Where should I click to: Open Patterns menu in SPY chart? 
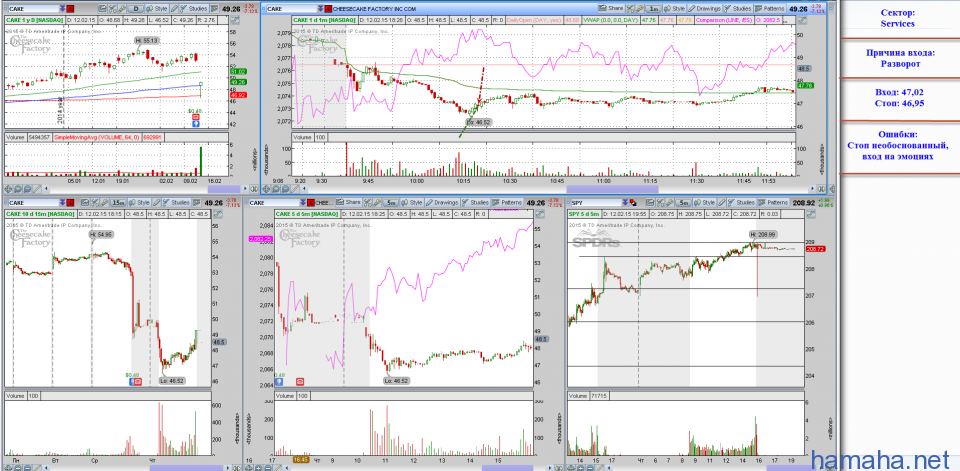(x=773, y=203)
